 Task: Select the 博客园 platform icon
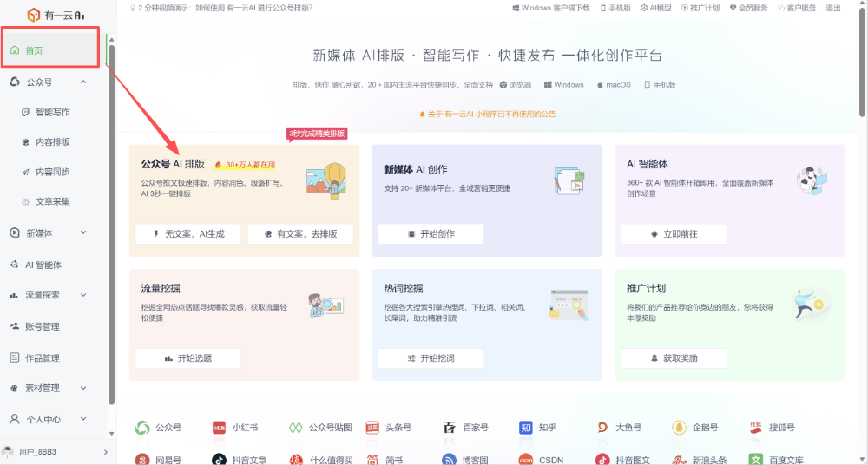pos(450,460)
